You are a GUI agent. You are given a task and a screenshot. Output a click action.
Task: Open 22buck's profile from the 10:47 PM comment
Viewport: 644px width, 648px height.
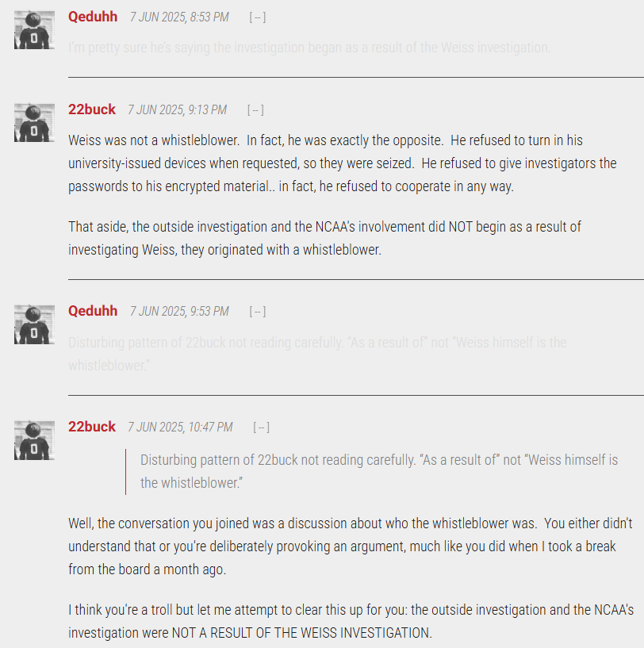click(x=92, y=427)
